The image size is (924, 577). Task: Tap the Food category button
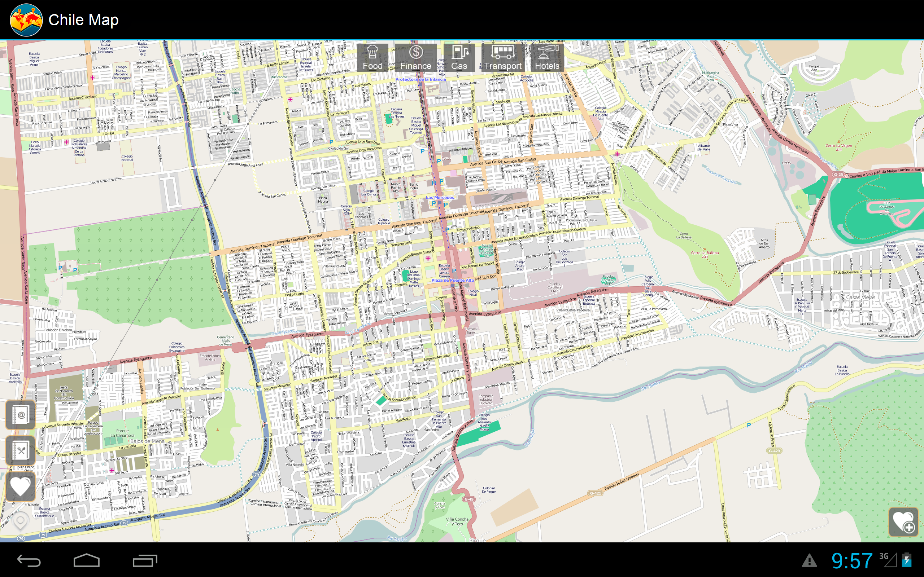[372, 58]
